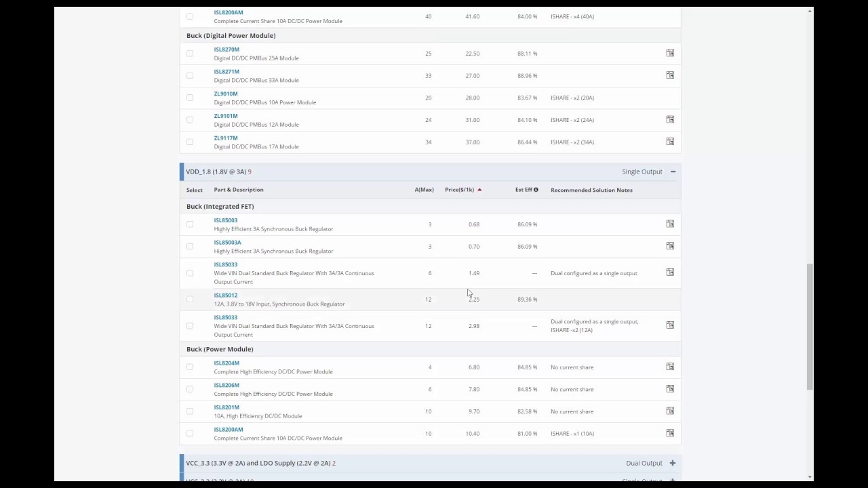The width and height of the screenshot is (868, 488).
Task: Open design icon for ISL85003 row
Action: (x=670, y=224)
